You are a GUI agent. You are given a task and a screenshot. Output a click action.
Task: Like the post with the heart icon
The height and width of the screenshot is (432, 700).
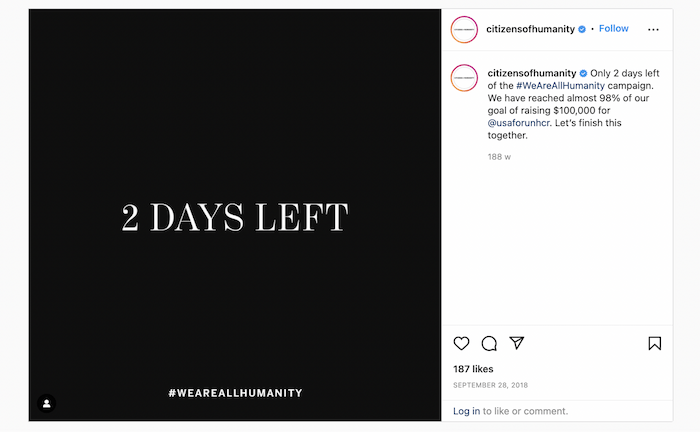pos(461,343)
